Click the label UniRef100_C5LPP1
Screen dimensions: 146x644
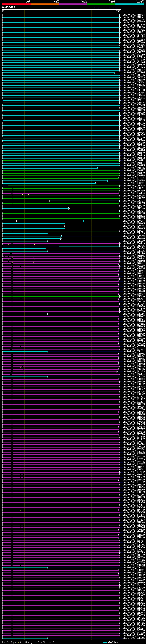[133, 123]
